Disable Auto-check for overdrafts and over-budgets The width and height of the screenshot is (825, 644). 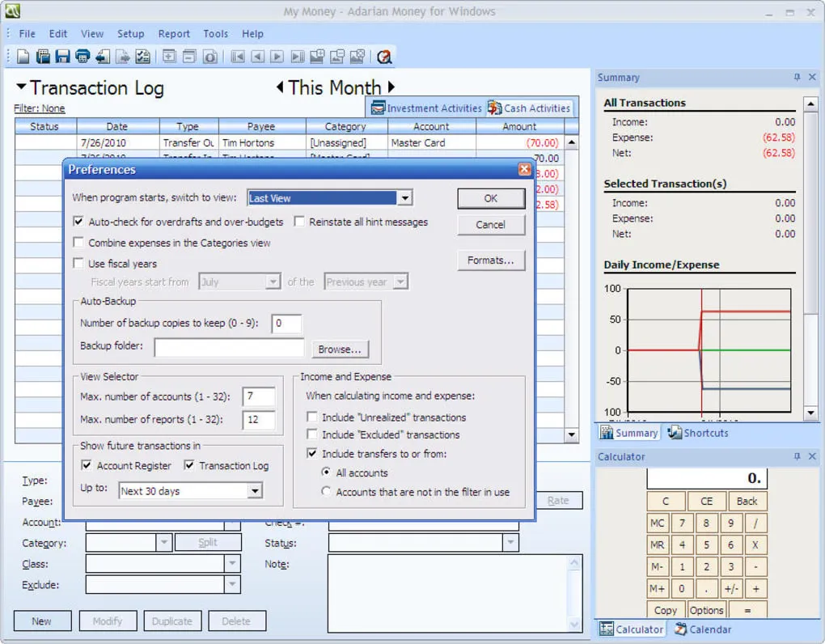tap(78, 222)
